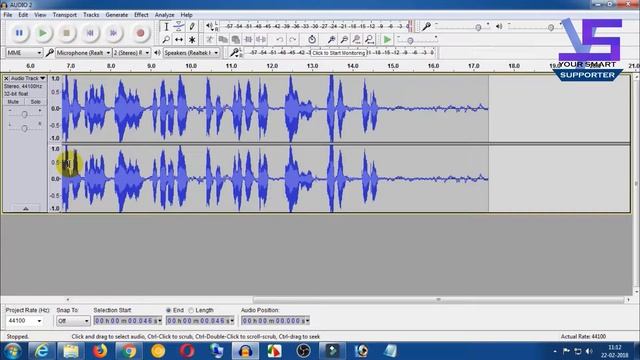Open the Edit menu
The image size is (640, 360).
[23, 15]
